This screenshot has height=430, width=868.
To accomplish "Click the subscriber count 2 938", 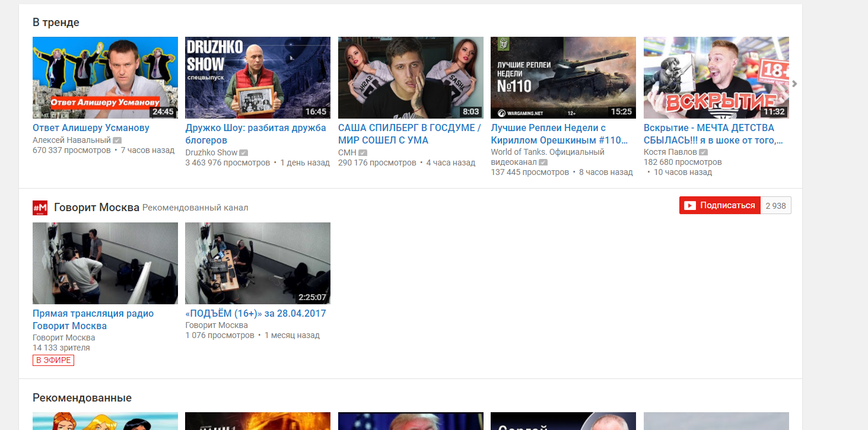I will 775,206.
